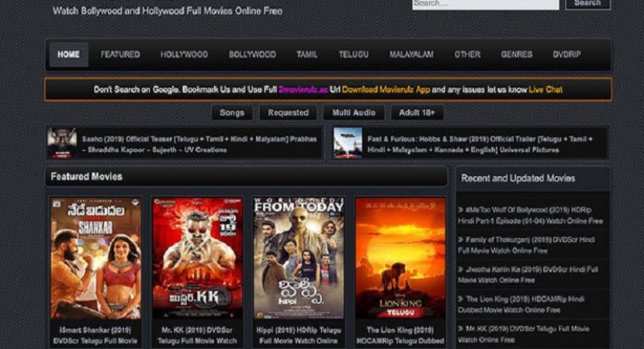Open #MeToo Wolf Of Bollywood recent link
Image resolution: width=644 pixels, height=349 pixels.
pyautogui.click(x=530, y=215)
